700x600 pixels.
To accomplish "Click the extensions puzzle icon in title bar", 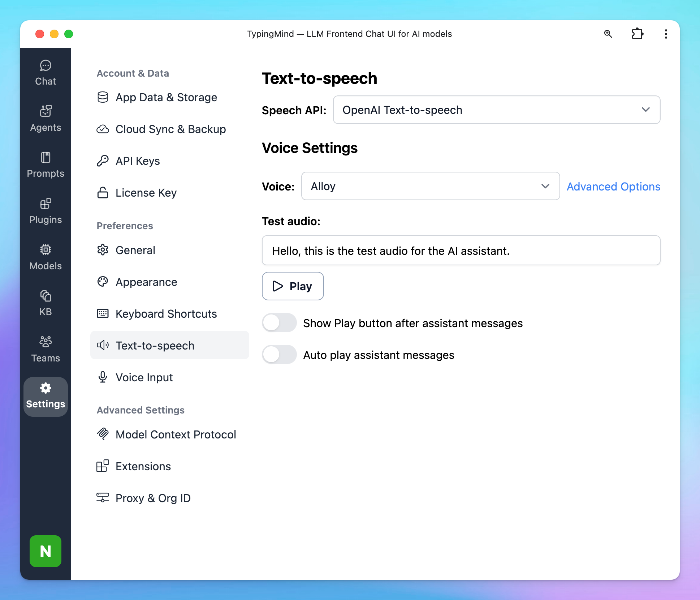I will pyautogui.click(x=637, y=34).
